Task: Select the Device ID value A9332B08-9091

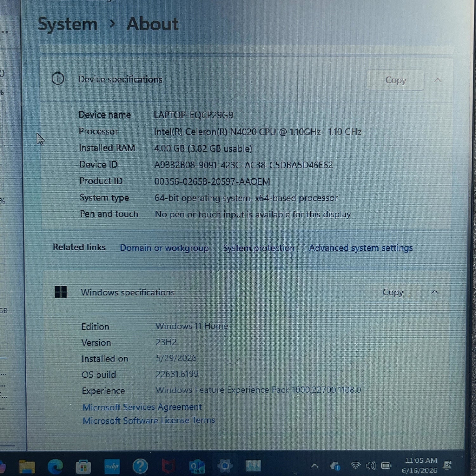Action: [243, 165]
